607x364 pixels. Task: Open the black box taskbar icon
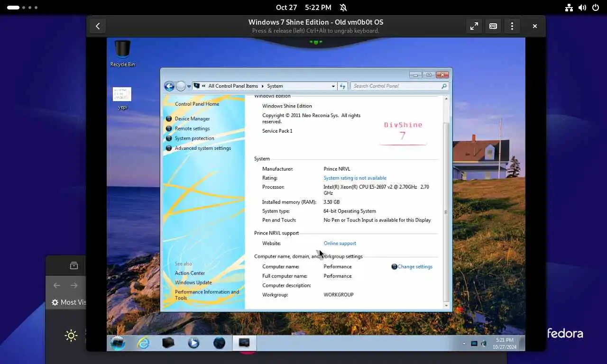coord(168,343)
